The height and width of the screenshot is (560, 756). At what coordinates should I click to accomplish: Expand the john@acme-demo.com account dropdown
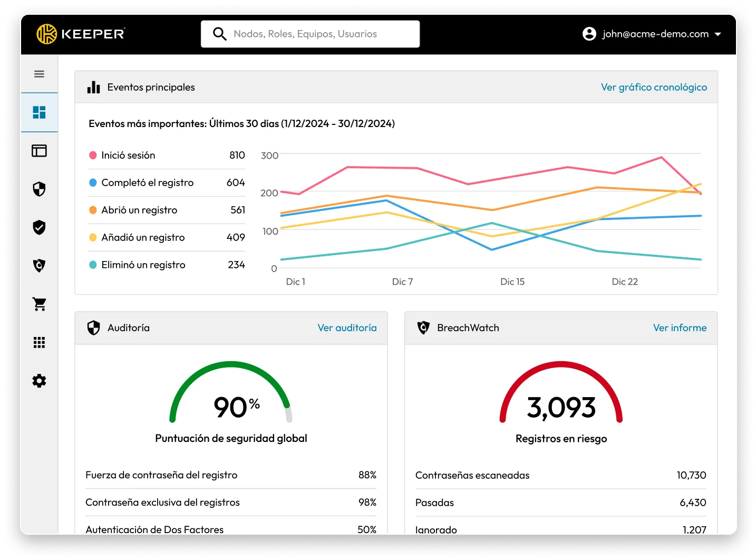click(x=718, y=34)
